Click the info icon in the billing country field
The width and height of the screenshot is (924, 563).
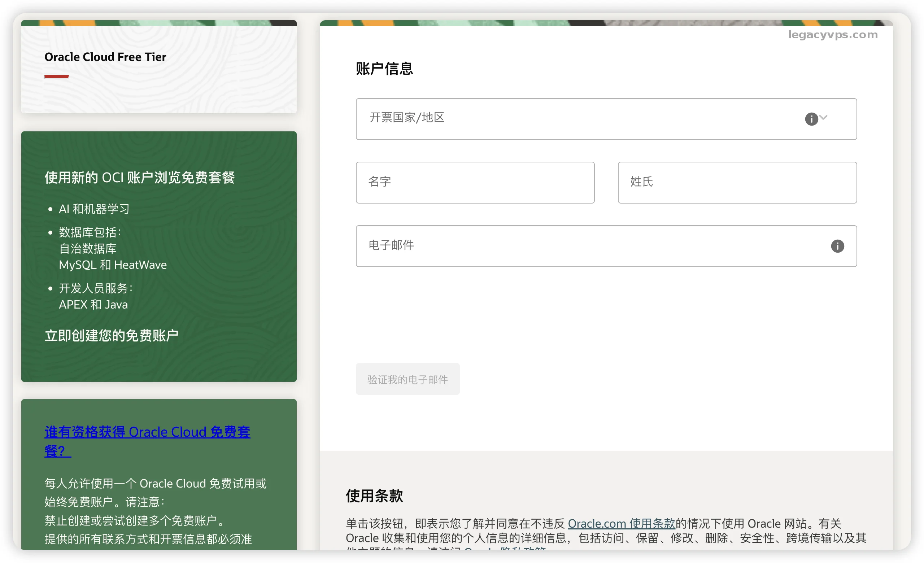[x=811, y=119]
